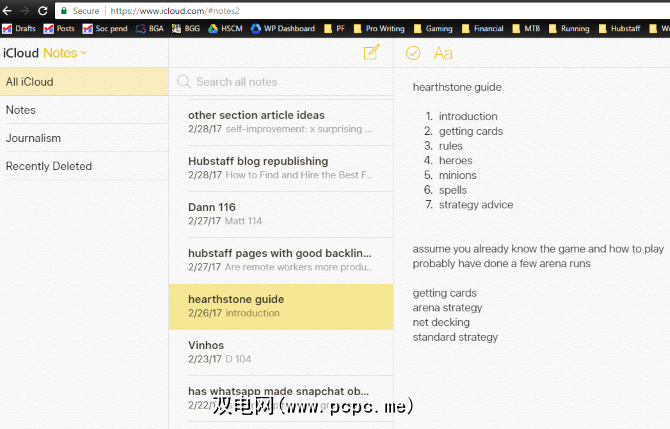670x429 pixels.
Task: Open the 'has whatsapp made snapchat ob...' note
Action: (281, 398)
